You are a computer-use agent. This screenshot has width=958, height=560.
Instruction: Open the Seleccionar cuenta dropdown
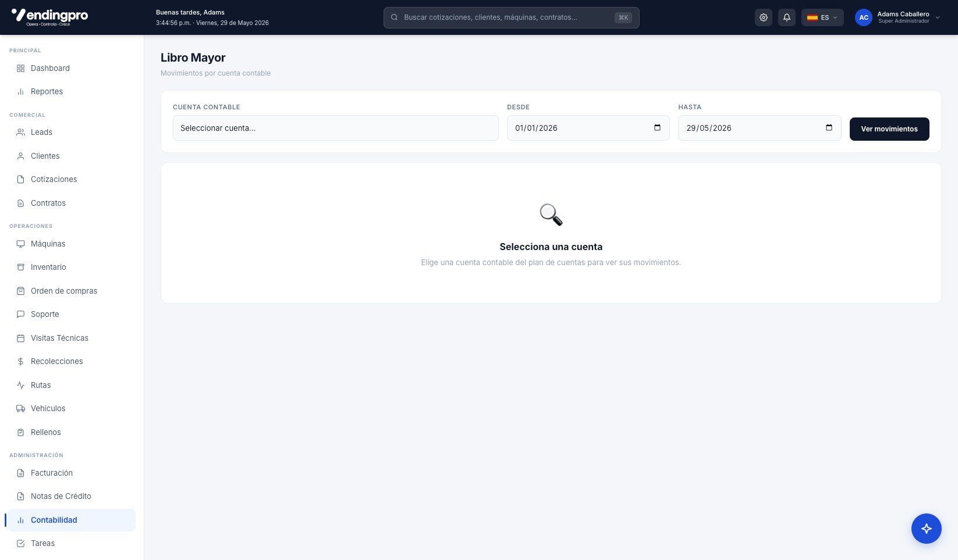336,128
